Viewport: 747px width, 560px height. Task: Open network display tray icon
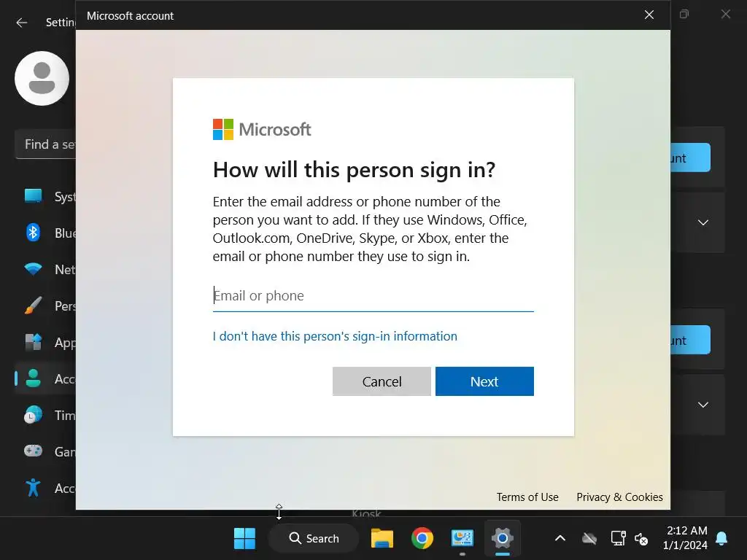point(618,539)
